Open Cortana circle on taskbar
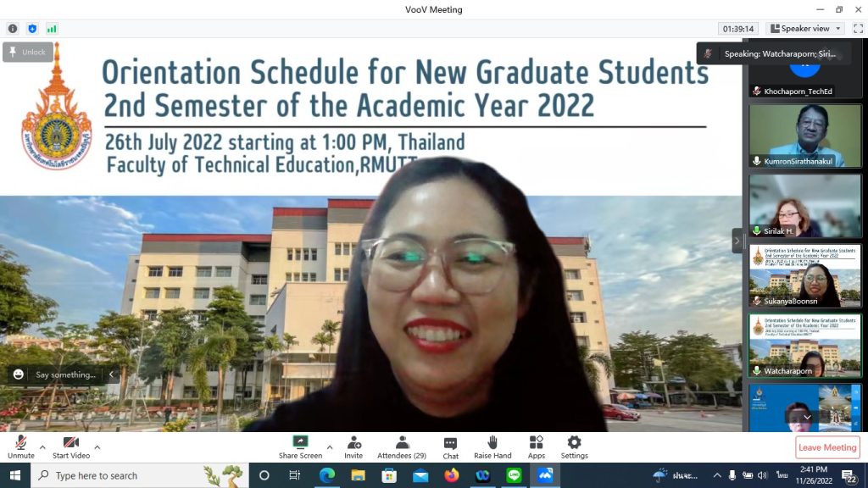The image size is (868, 488). tap(264, 476)
